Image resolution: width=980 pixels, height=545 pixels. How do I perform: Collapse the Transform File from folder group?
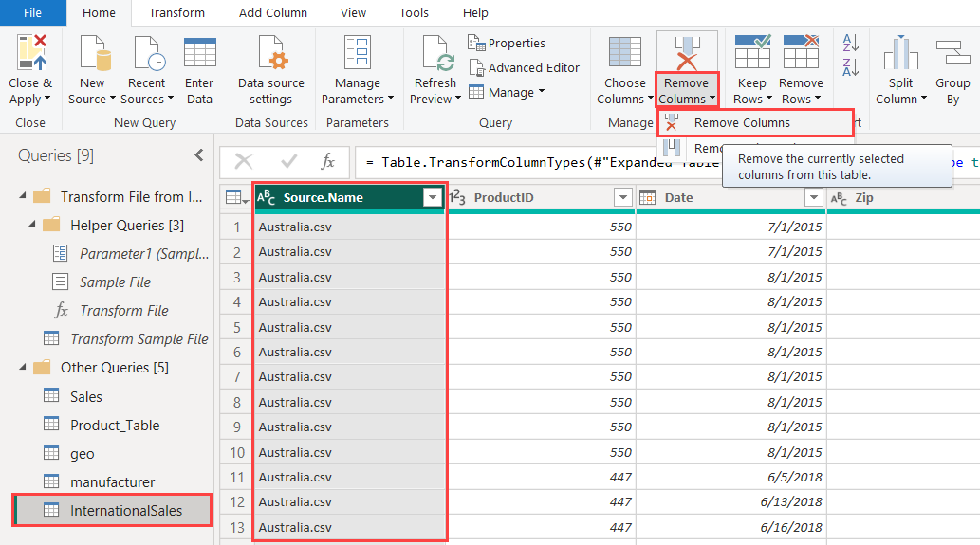pos(23,196)
